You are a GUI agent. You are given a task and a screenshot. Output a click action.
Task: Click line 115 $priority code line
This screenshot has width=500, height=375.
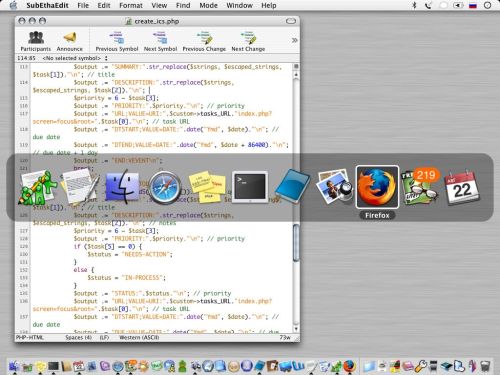(x=116, y=98)
